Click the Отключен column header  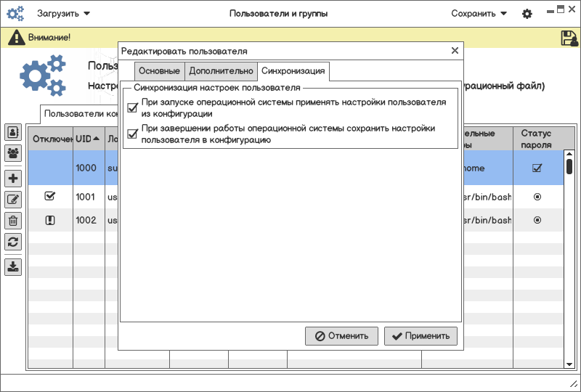click(51, 139)
